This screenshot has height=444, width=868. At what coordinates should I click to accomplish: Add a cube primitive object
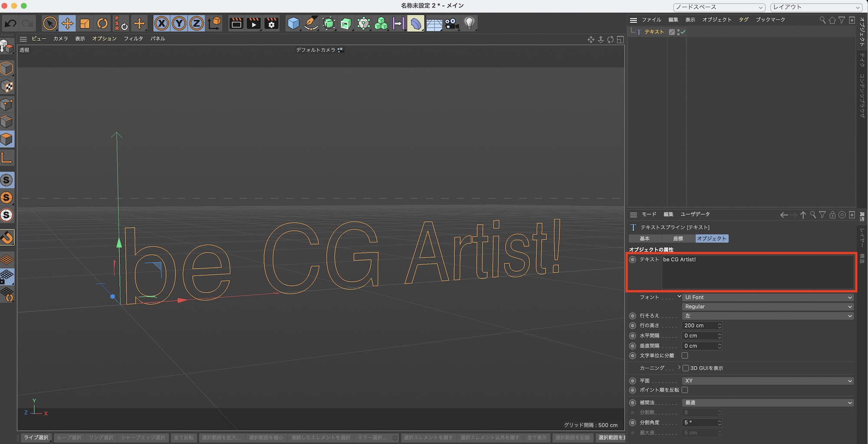(293, 23)
